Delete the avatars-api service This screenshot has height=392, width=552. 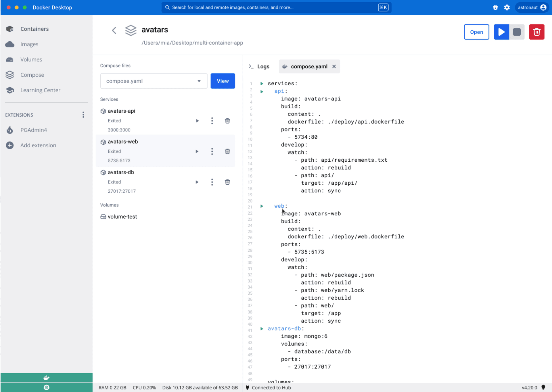227,121
